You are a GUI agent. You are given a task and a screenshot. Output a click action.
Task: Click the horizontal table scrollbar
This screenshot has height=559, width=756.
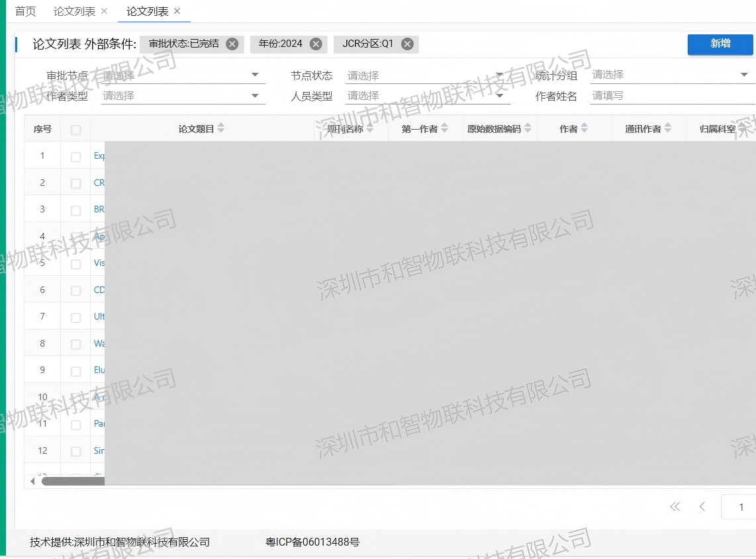pyautogui.click(x=73, y=481)
